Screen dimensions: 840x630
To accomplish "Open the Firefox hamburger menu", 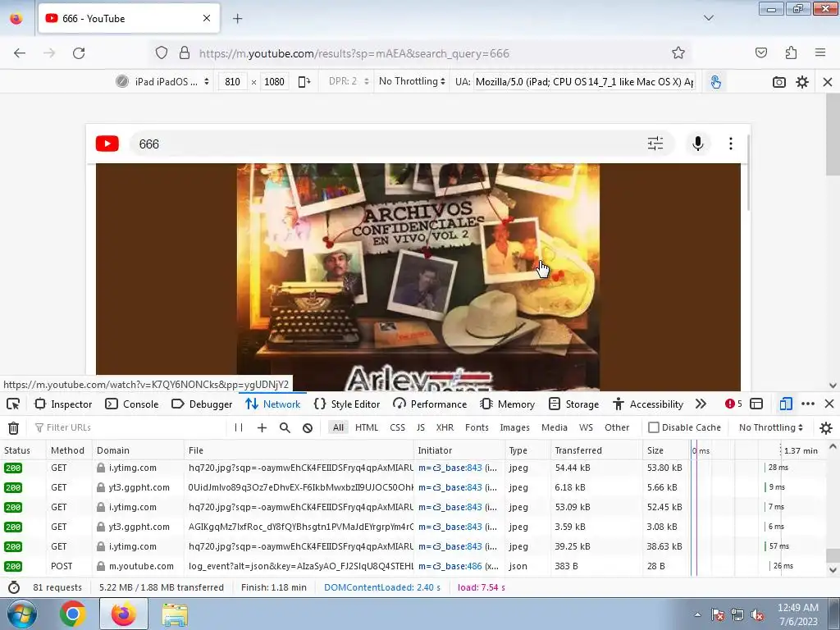I will pyautogui.click(x=820, y=53).
